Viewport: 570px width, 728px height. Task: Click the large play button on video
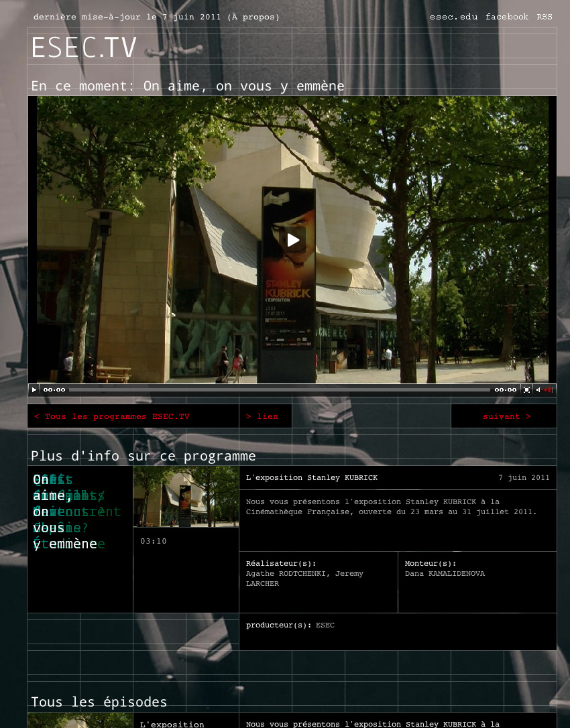[293, 240]
